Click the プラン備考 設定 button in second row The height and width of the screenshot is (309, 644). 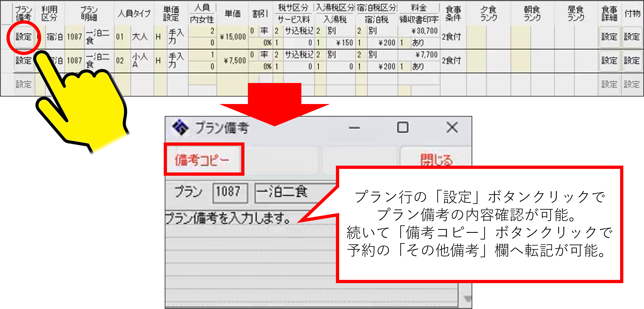(24, 61)
